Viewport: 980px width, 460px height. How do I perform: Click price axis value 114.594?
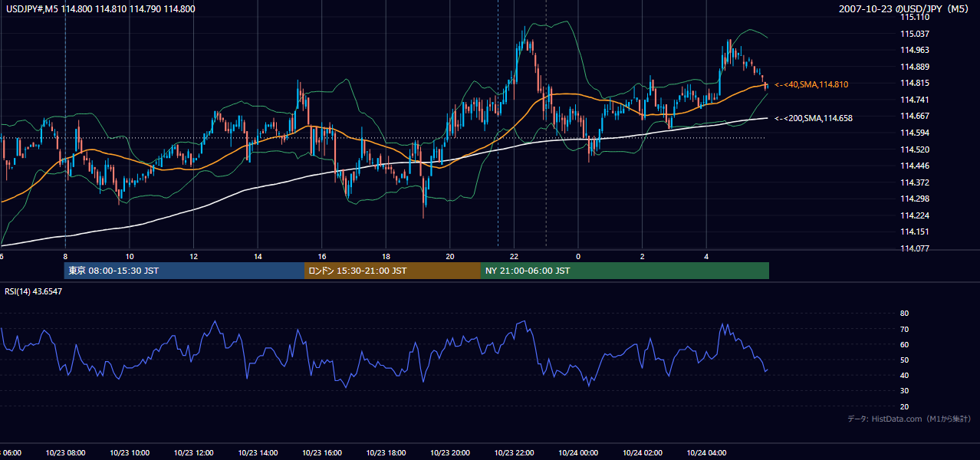point(914,133)
